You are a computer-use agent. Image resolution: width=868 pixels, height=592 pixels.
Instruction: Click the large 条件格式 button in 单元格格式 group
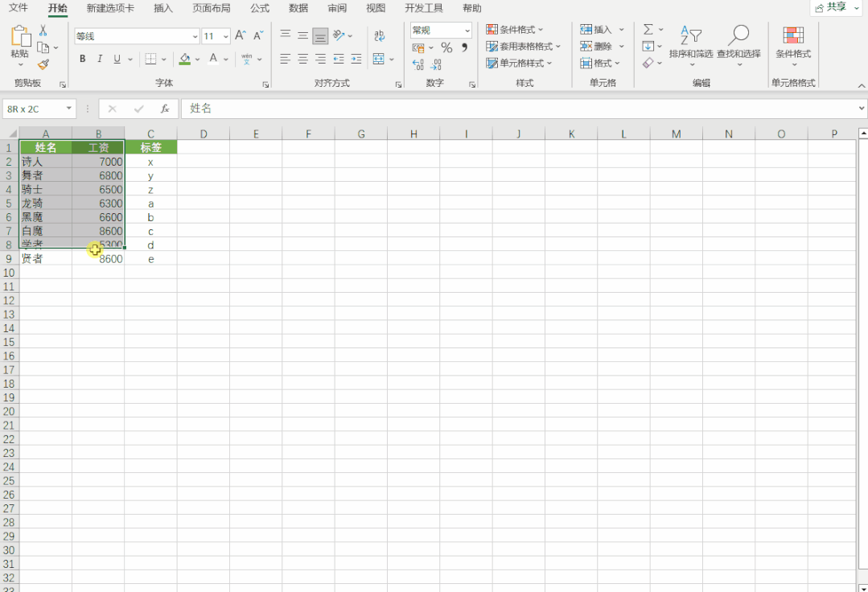(793, 45)
